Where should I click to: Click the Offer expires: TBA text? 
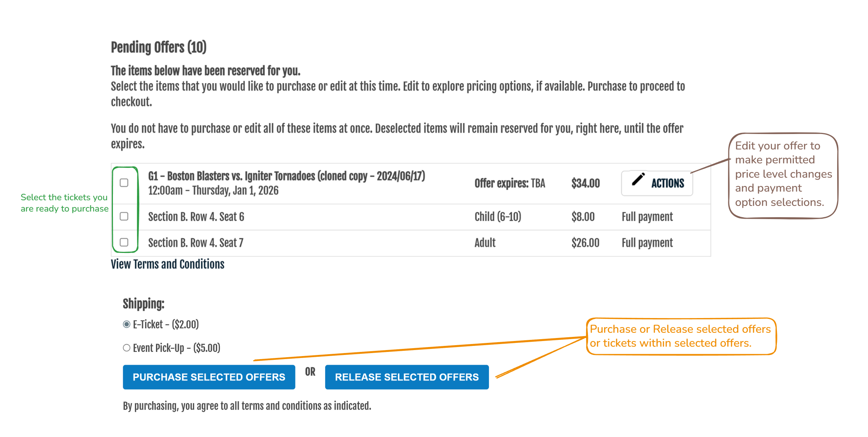509,183
